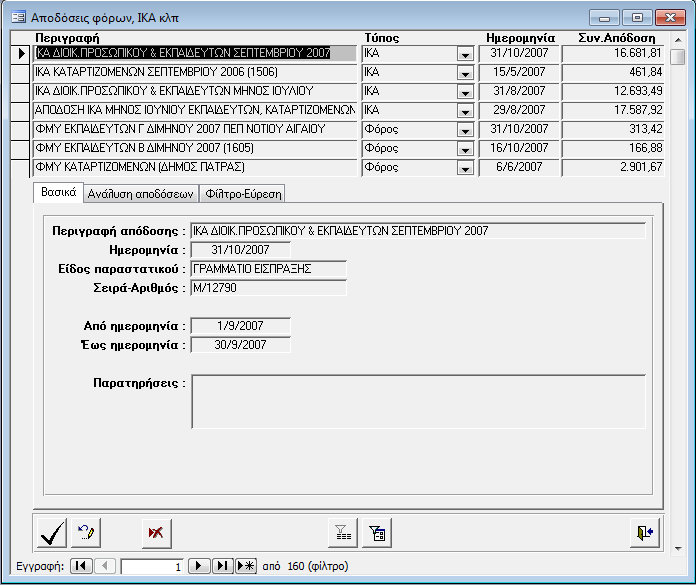Image resolution: width=696 pixels, height=585 pixels.
Task: Open type dropdown for first ΙΚΑ row
Action: point(465,54)
